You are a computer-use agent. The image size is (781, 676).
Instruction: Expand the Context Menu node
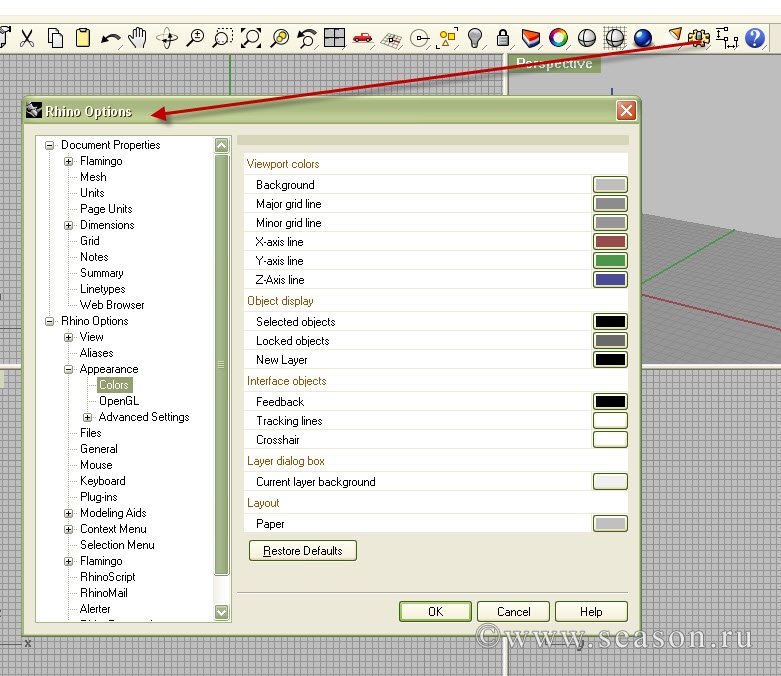point(69,529)
